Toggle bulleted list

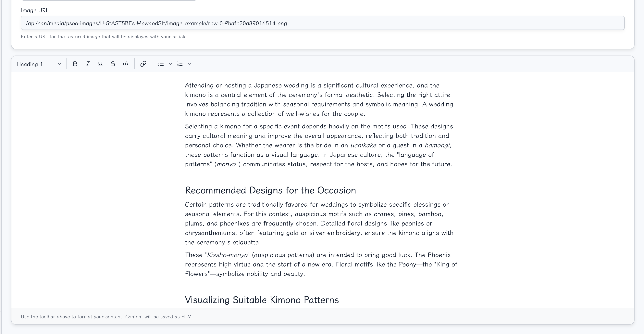click(161, 64)
